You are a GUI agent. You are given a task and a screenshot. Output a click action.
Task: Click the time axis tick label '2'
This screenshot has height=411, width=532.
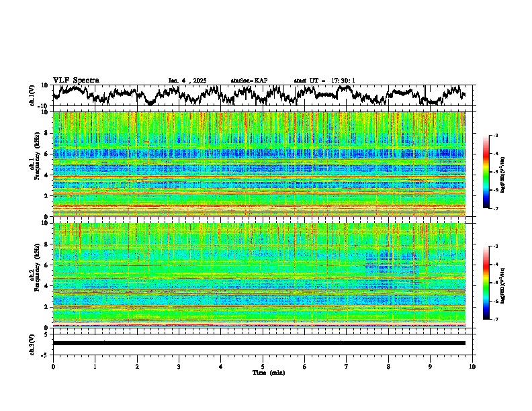click(x=137, y=367)
